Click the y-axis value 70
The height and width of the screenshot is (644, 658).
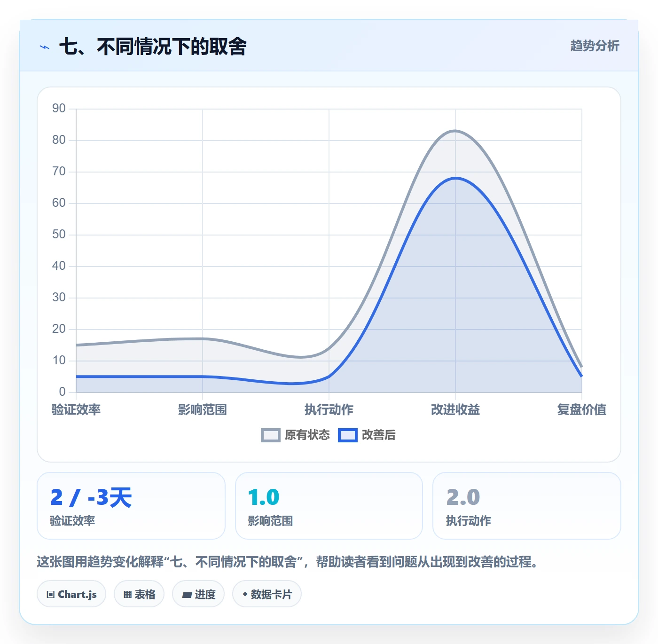coord(59,172)
